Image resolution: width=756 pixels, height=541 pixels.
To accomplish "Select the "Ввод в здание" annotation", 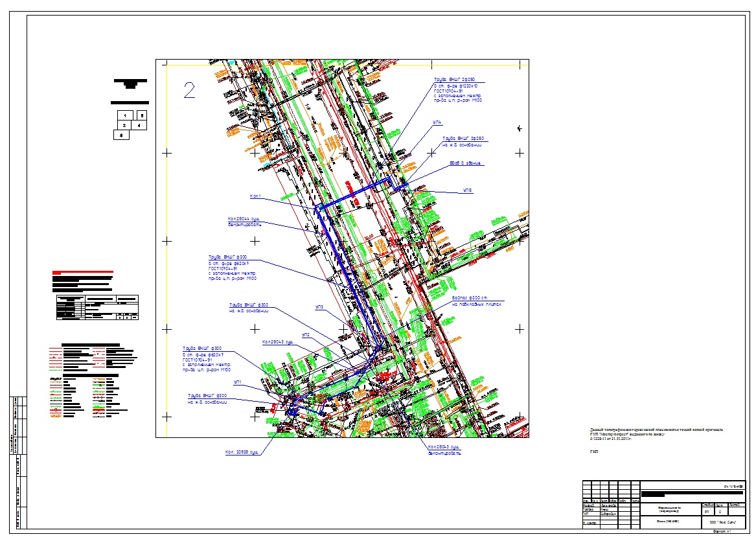I will click(x=465, y=163).
